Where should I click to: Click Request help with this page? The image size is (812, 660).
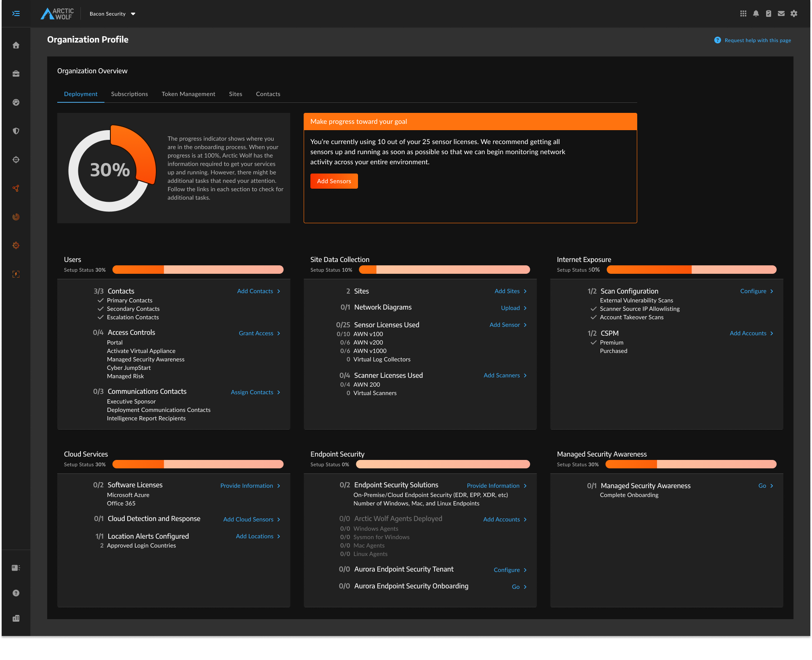[758, 40]
